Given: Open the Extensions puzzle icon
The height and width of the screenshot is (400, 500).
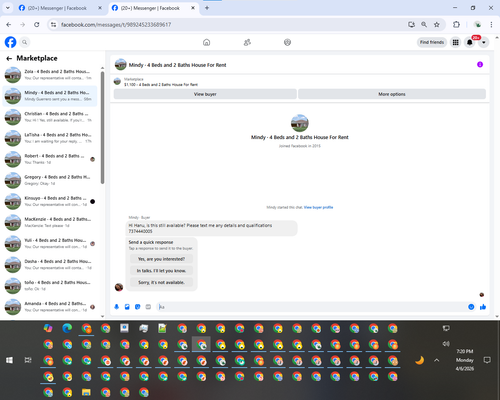Looking at the screenshot, I should coord(456,25).
